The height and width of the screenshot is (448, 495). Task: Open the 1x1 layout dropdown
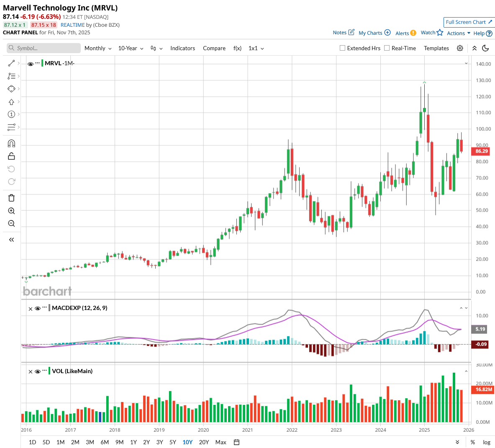tap(256, 48)
